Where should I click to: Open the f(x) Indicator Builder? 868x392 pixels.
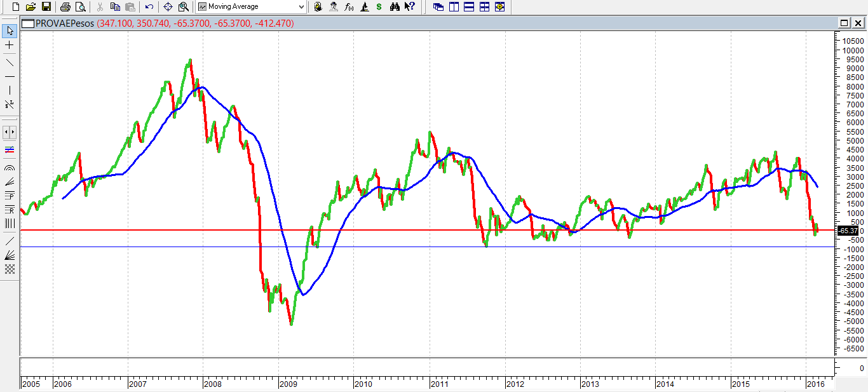[x=348, y=6]
